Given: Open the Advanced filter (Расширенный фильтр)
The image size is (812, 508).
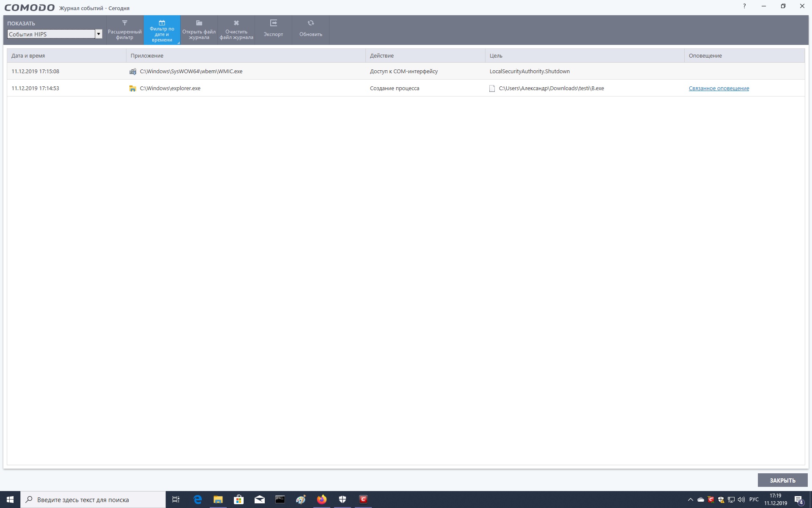Looking at the screenshot, I should (x=125, y=30).
